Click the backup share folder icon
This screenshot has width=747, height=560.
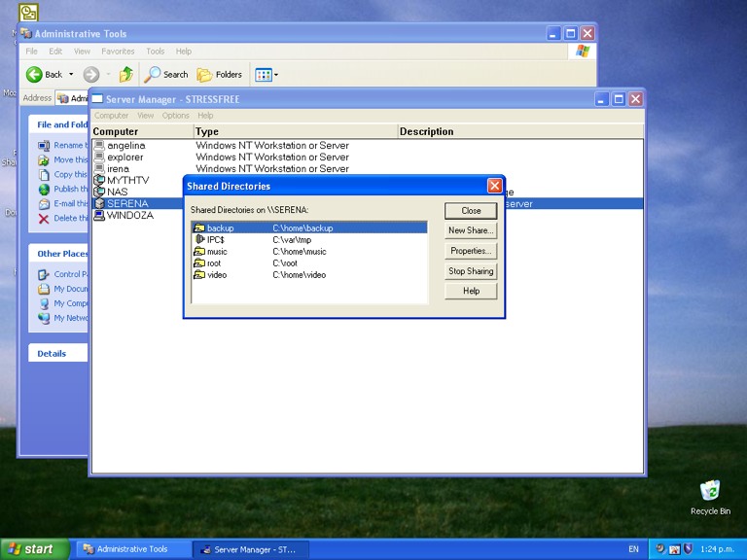coord(199,228)
